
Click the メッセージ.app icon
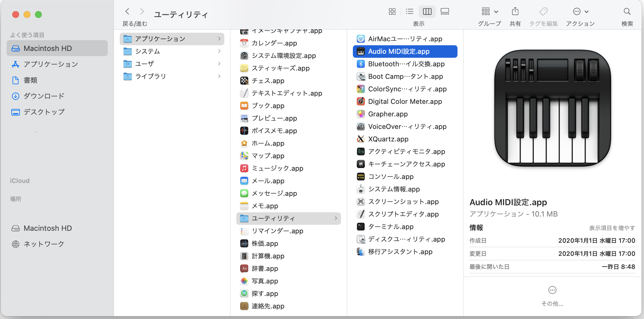click(244, 194)
